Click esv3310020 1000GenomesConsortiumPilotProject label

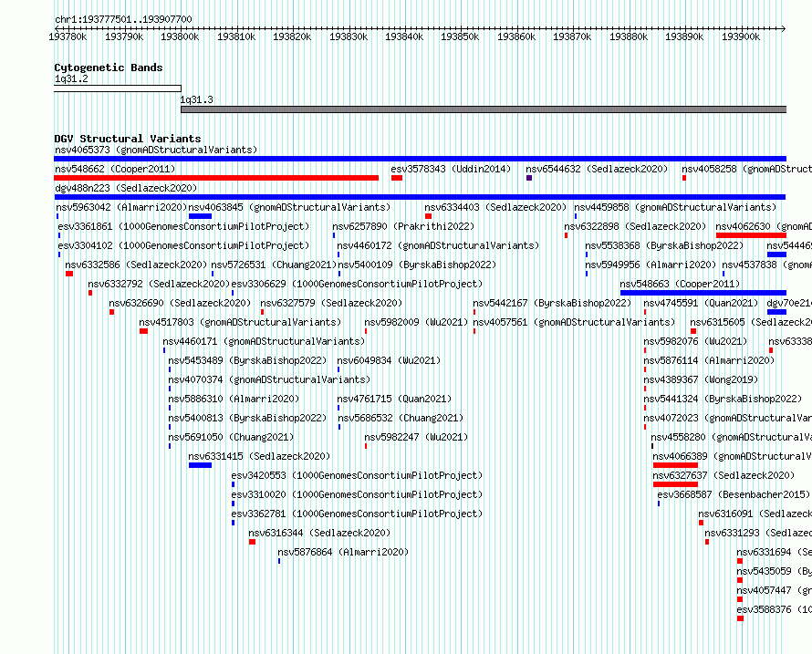[x=357, y=494]
